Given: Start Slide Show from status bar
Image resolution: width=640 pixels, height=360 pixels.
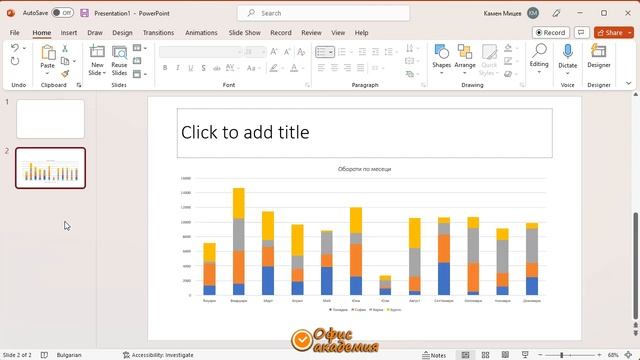Looking at the screenshot, I should 525,355.
